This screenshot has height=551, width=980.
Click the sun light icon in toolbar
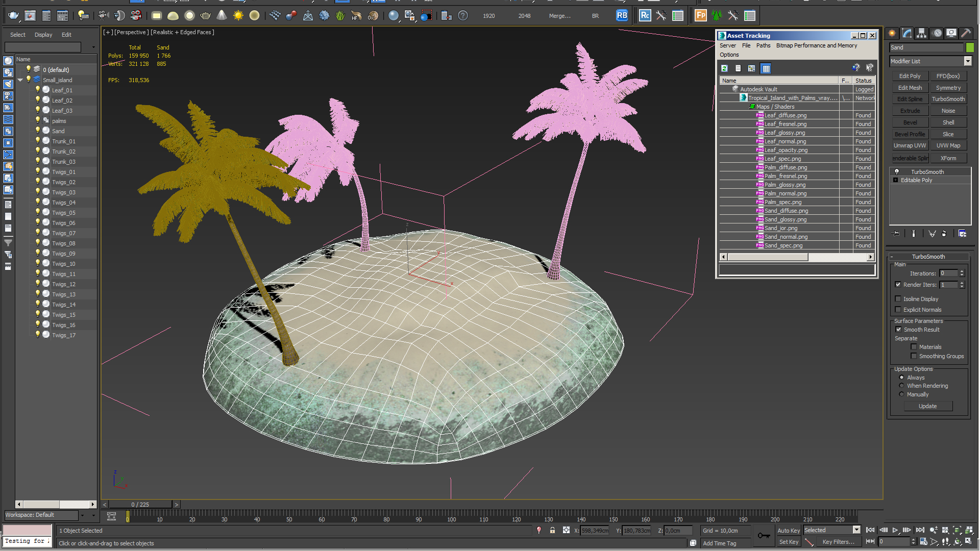point(238,16)
